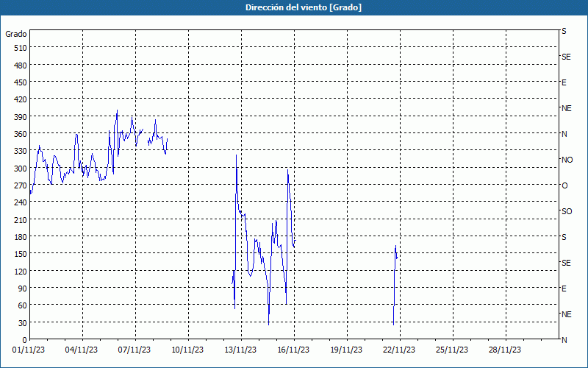This screenshot has width=588, height=368.
Task: Select the 19/11/23 date on x-axis
Action: (x=346, y=350)
